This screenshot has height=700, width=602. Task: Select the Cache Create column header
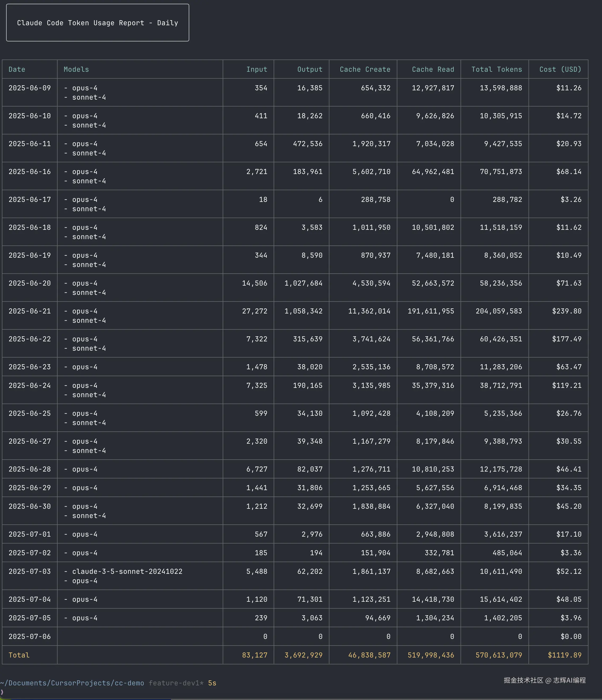tap(365, 69)
